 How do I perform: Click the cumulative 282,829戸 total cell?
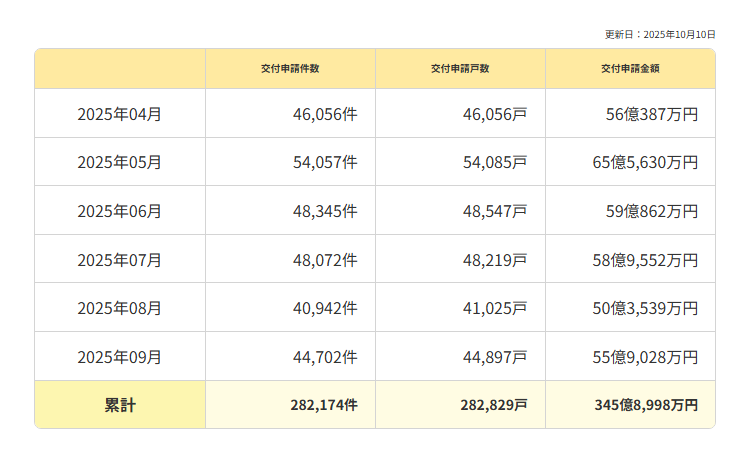click(494, 405)
